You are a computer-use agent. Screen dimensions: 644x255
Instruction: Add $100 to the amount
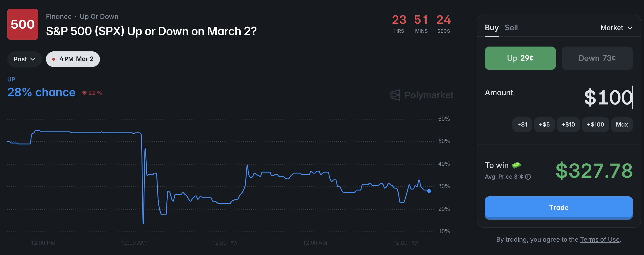[x=596, y=125]
